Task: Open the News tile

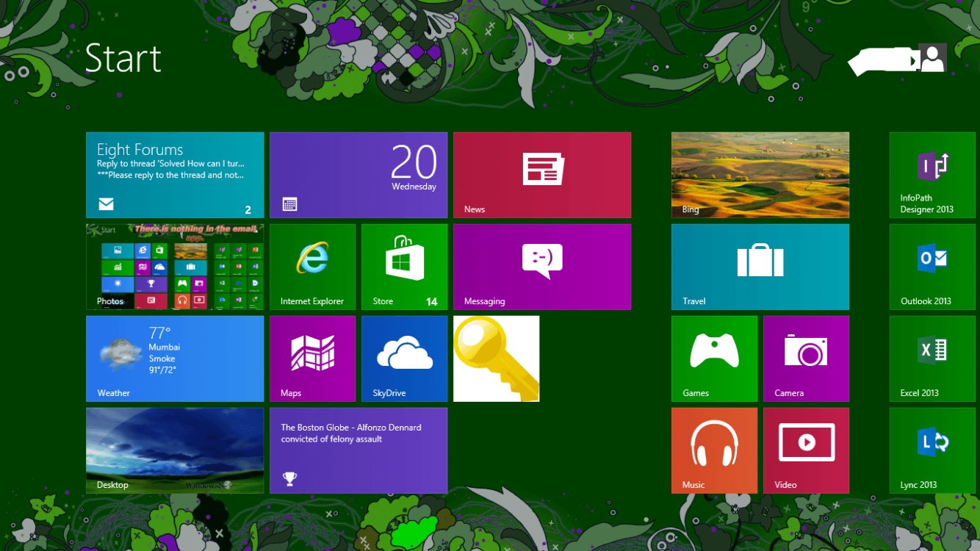Action: (x=542, y=175)
